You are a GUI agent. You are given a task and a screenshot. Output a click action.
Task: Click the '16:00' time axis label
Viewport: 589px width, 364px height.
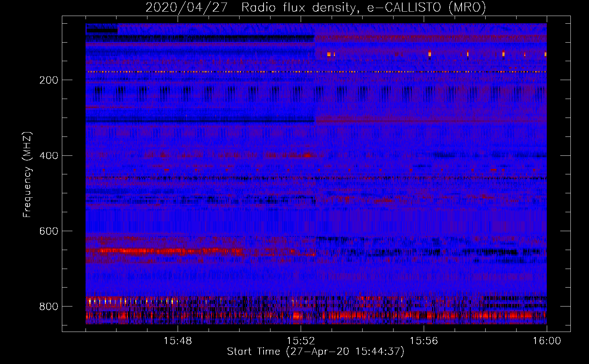pyautogui.click(x=547, y=341)
